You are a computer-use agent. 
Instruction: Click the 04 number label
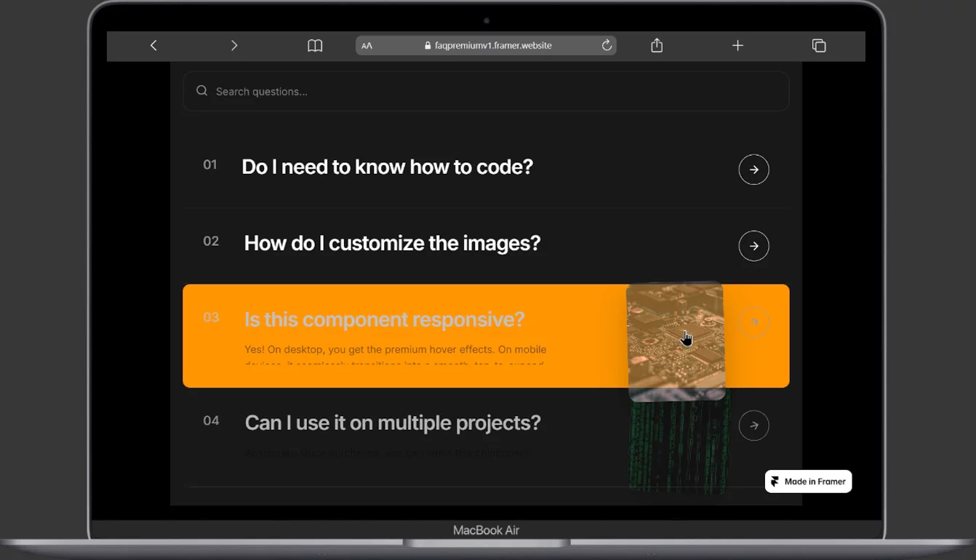211,421
